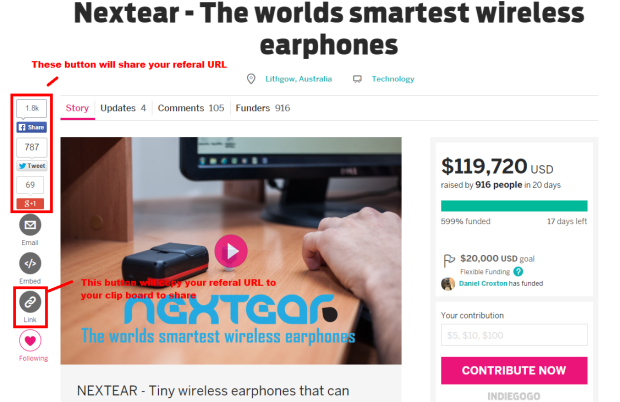Open the Email share icon
Viewport: 620px width, 402px height.
click(30, 225)
